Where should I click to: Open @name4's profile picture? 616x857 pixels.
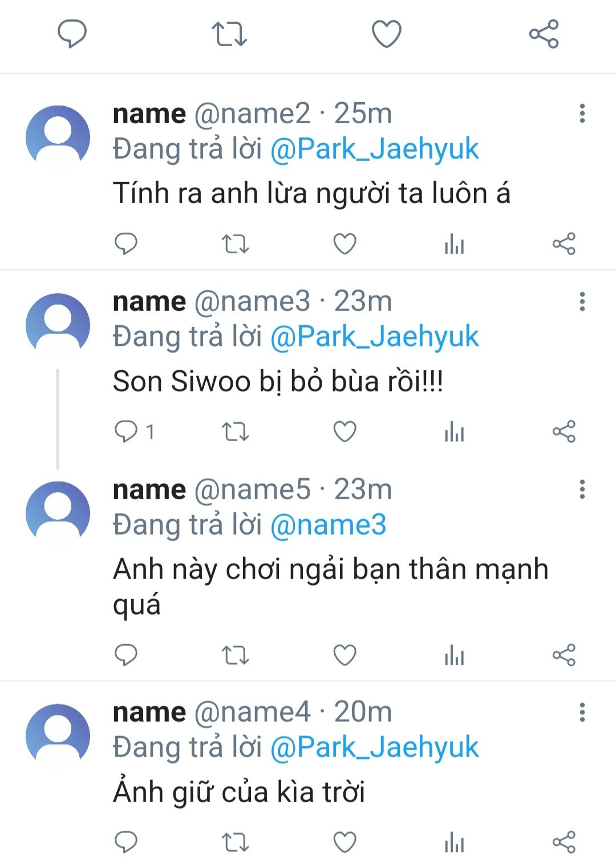(x=58, y=735)
